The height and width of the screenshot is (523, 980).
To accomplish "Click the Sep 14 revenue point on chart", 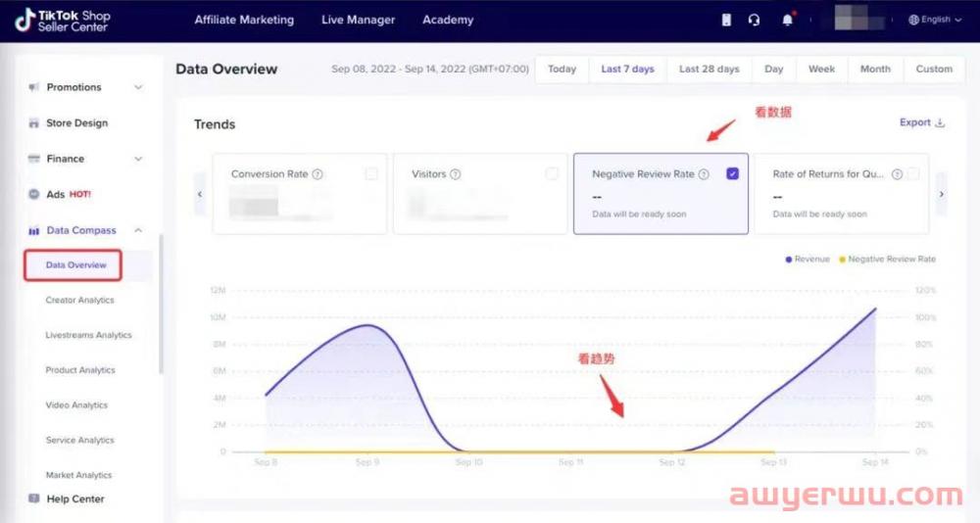I will [875, 309].
